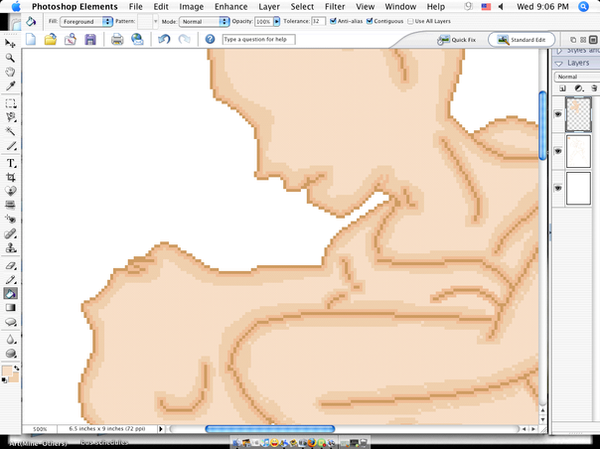Click the Save floppy disk icon
The width and height of the screenshot is (600, 449).
[90, 39]
